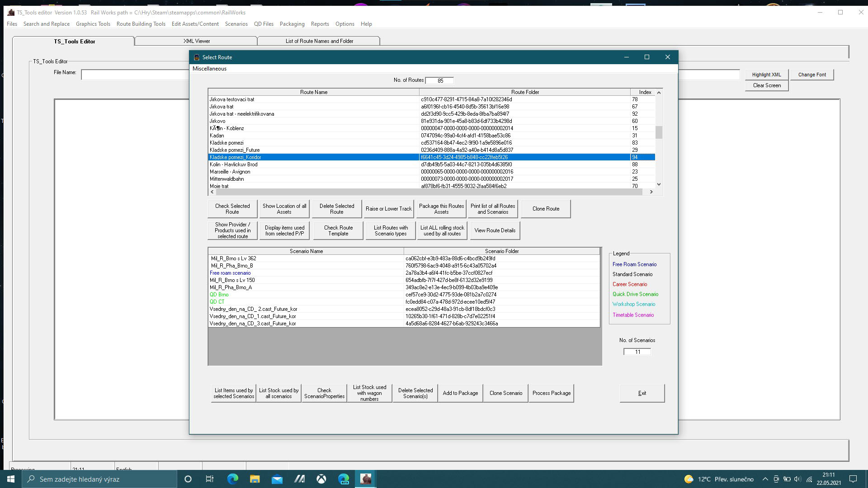This screenshot has height=488, width=868.
Task: Open the Route Building Tools menu
Action: pos(141,24)
